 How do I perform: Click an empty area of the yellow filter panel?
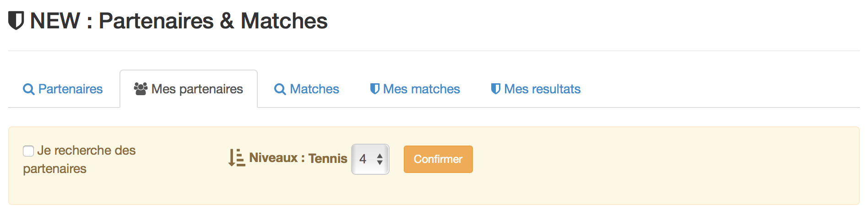click(664, 166)
